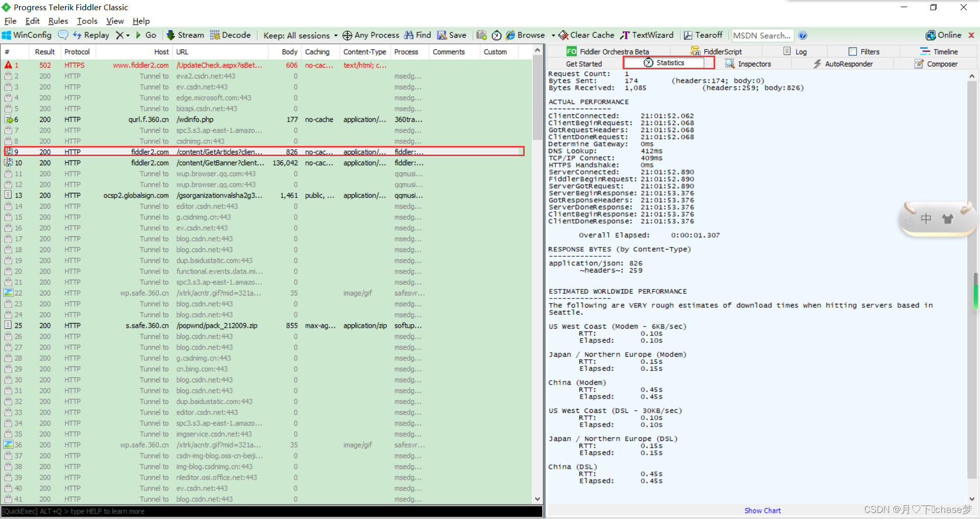Sort sessions by Protocol column header
This screenshot has width=980, height=519.
point(77,52)
